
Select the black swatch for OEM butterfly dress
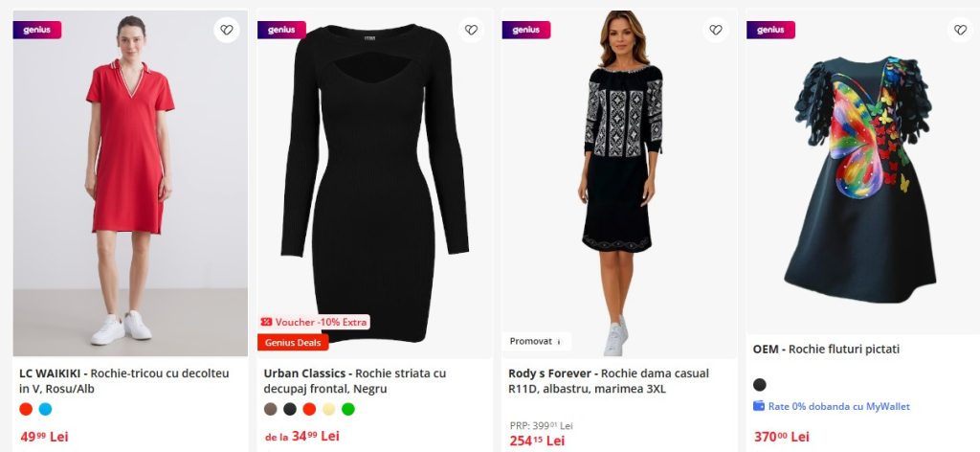point(760,385)
